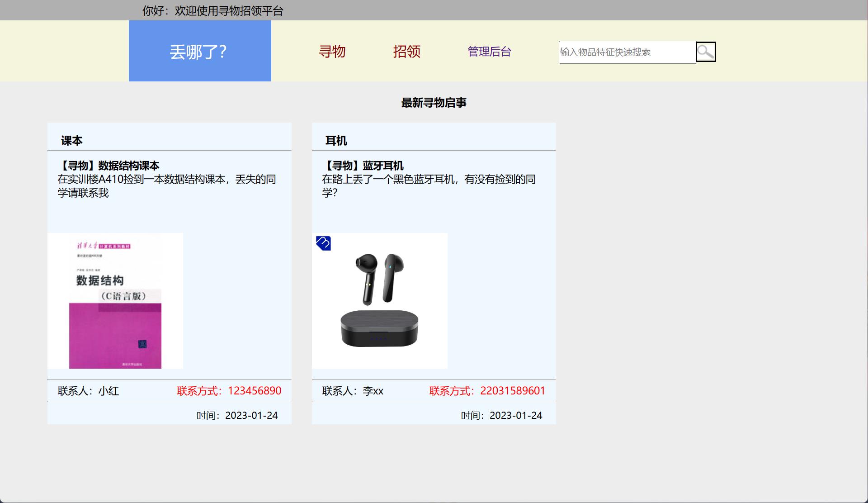Open the 管理后台 admin backend link
868x503 pixels.
489,52
